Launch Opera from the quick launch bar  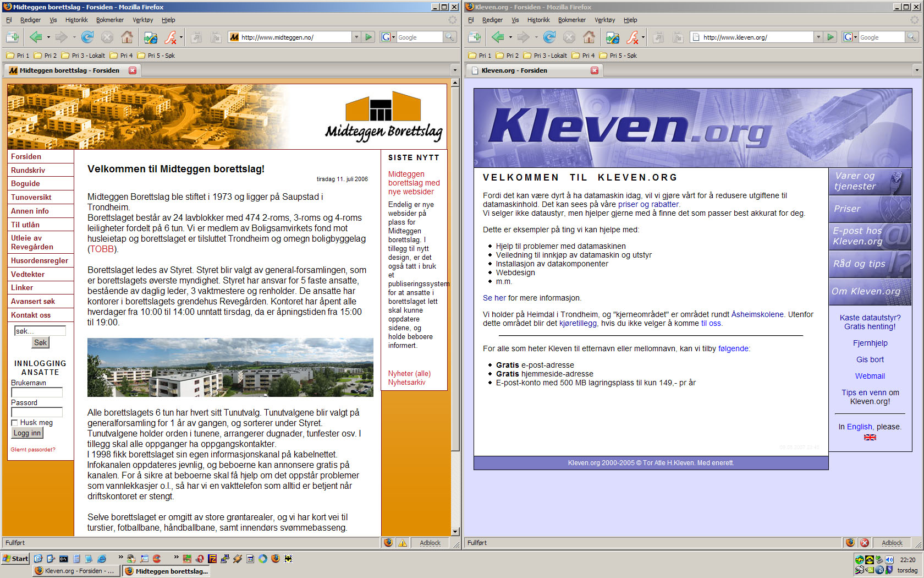click(200, 558)
